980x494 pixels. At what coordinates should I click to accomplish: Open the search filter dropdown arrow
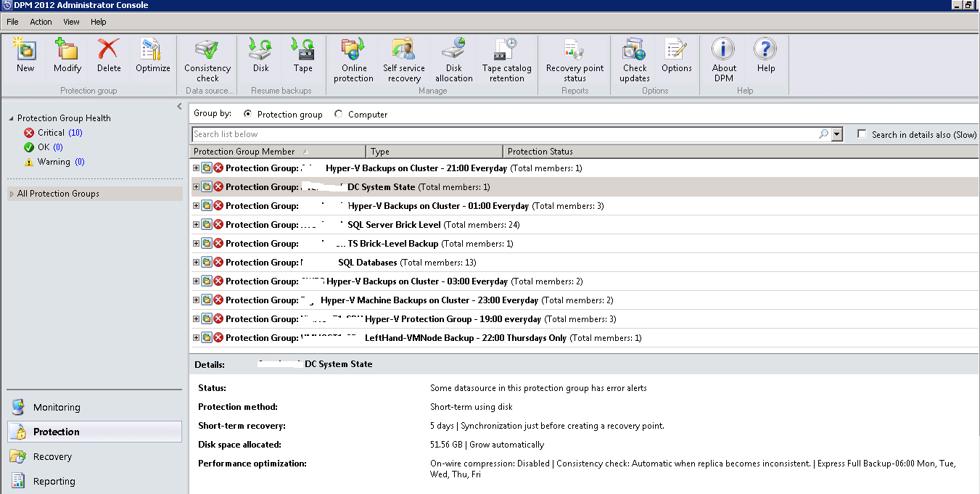(836, 134)
